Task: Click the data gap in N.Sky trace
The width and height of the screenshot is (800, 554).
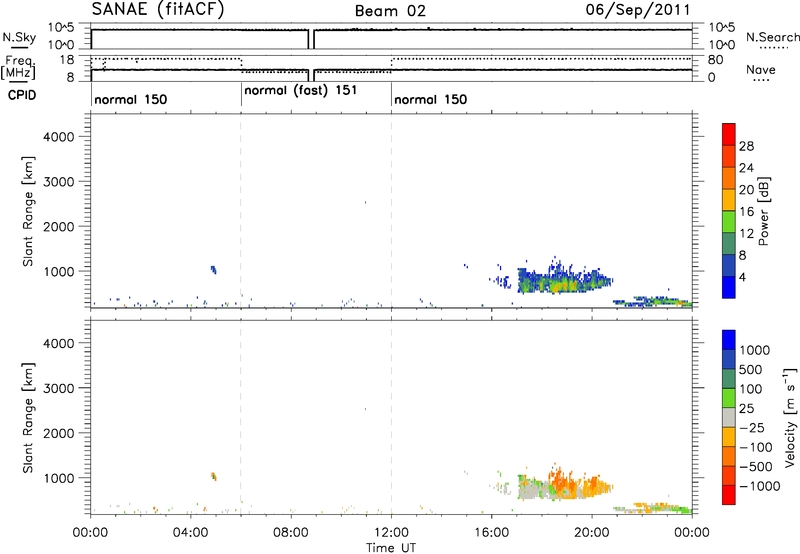Action: 311,39
